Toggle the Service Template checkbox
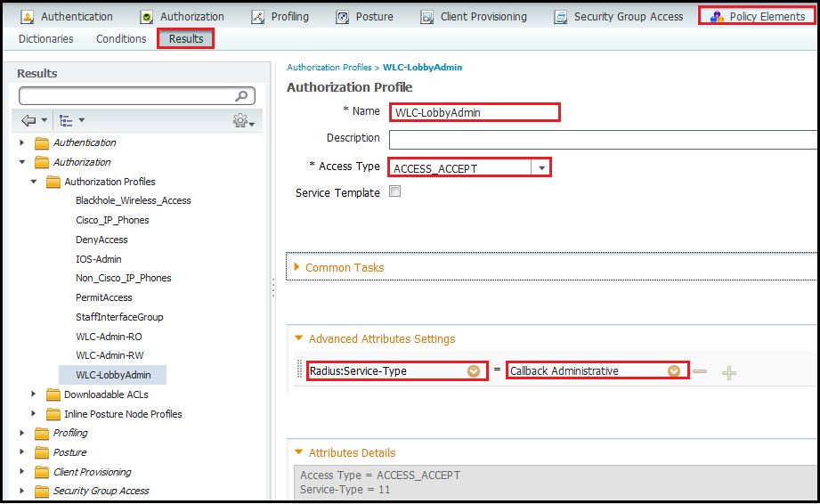Screen dimensions: 820x504 click(x=395, y=191)
